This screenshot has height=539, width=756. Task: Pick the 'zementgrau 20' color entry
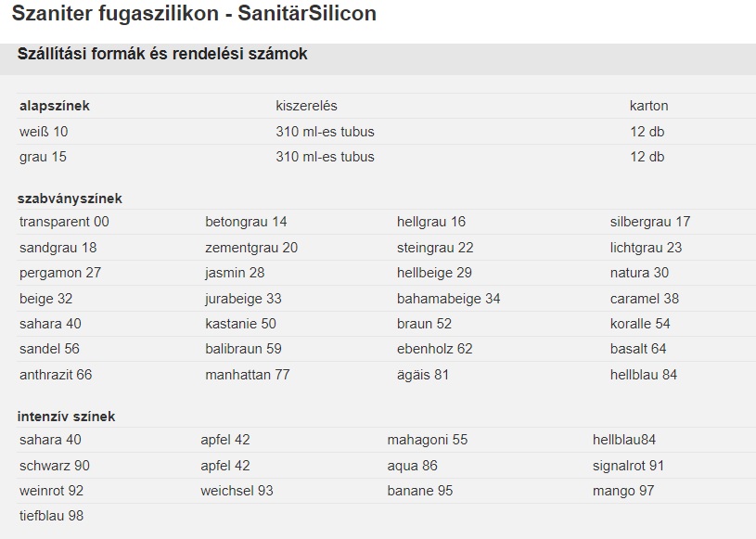click(251, 248)
